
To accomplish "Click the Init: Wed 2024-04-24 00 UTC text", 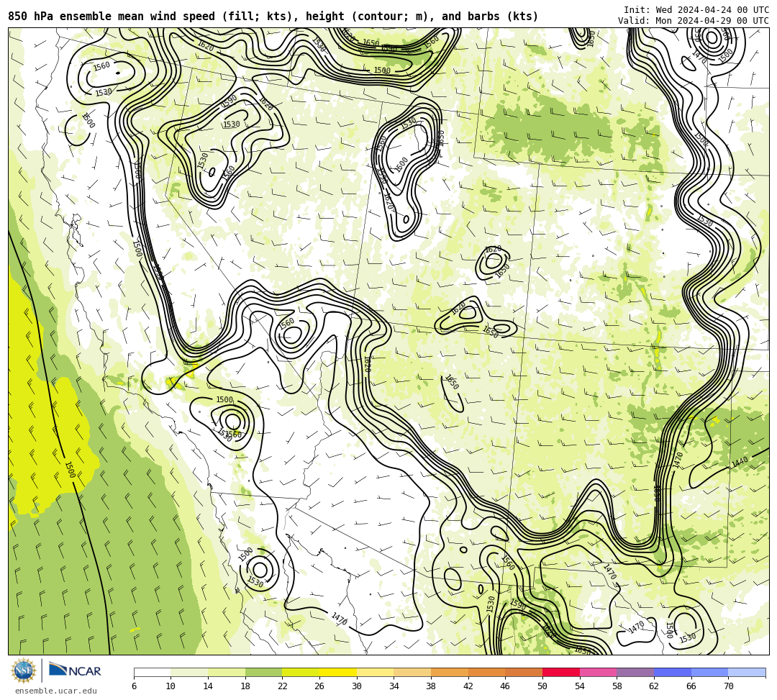I will click(696, 9).
